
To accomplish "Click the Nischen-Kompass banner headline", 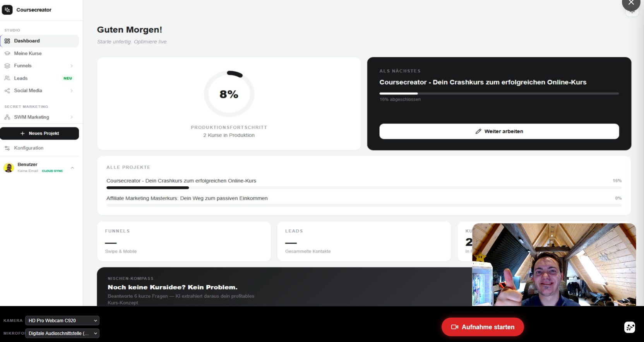I will tap(173, 287).
